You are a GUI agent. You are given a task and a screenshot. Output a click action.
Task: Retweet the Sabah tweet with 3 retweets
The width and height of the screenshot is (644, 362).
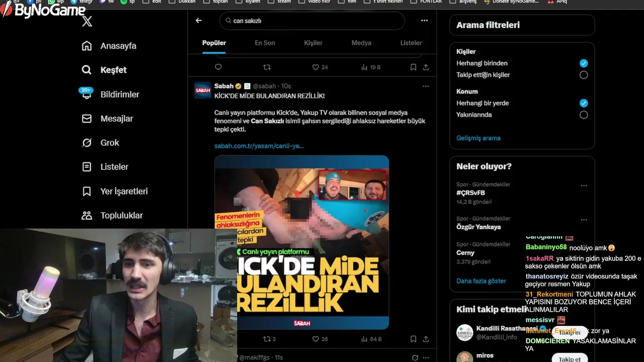[270, 339]
